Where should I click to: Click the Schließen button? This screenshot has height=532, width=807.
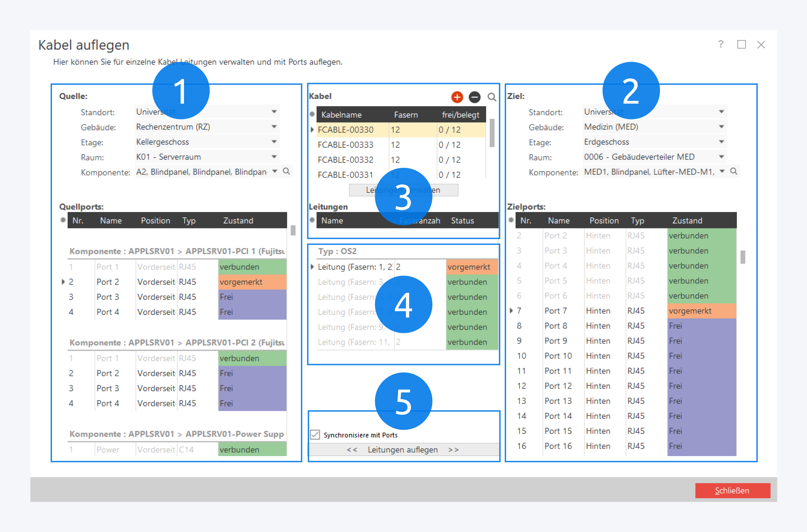coord(732,491)
